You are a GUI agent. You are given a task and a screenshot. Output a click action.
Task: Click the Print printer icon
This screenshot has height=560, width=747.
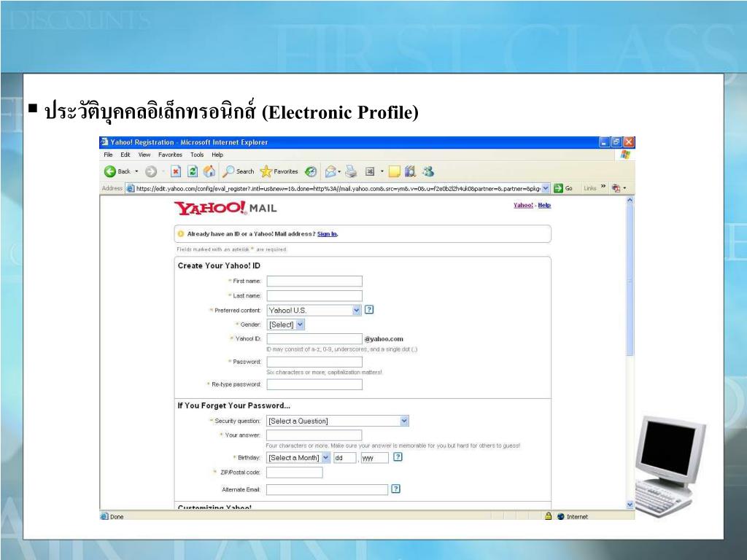[351, 171]
